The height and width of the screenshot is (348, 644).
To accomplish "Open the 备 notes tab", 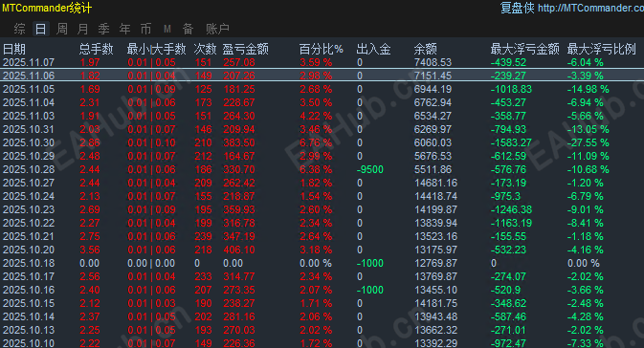I will click(x=188, y=29).
